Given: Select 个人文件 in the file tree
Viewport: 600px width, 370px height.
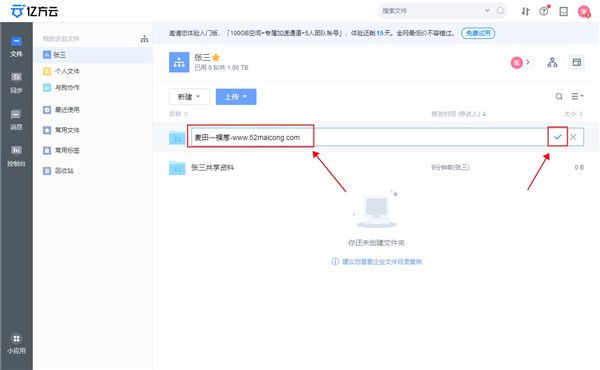Looking at the screenshot, I should [x=61, y=71].
